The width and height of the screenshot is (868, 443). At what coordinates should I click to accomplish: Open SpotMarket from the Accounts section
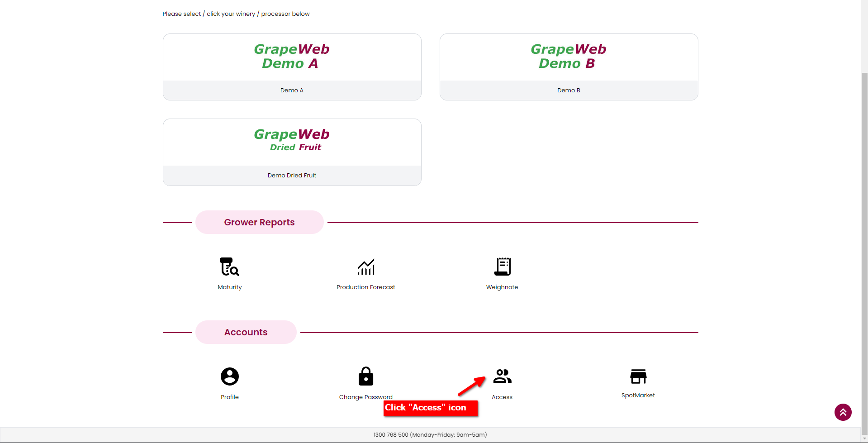pos(638,376)
